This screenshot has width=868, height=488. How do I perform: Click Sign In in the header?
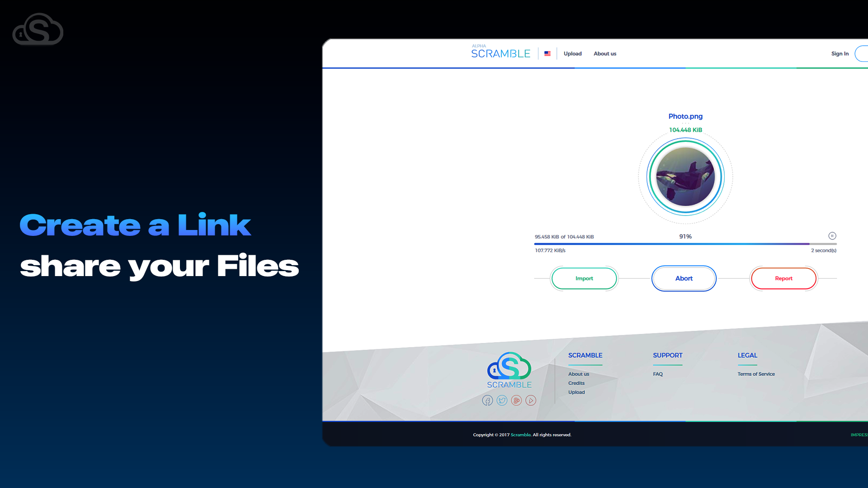[x=840, y=53]
